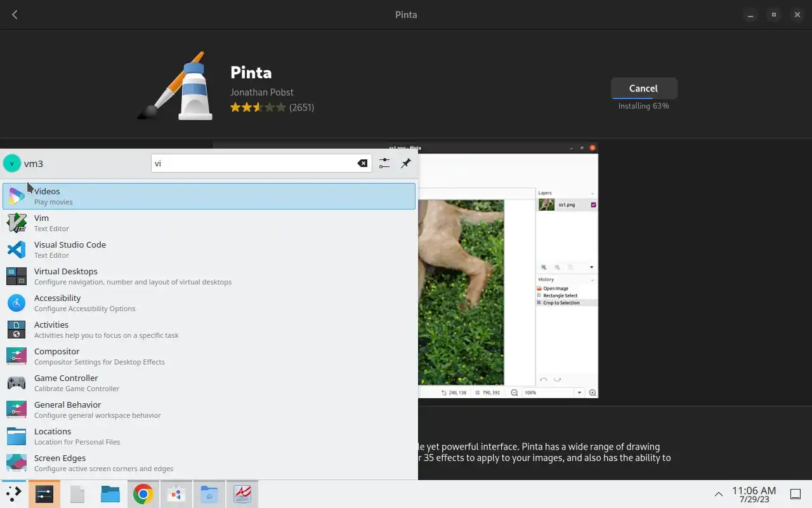Open the Home folder taskbar entry
The image size is (812, 508).
click(209, 494)
